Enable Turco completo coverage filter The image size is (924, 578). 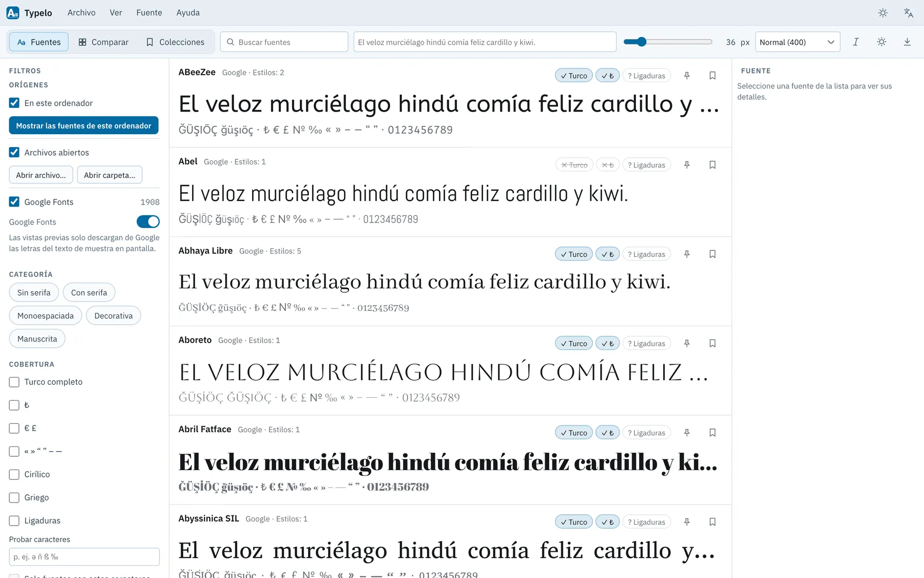pos(14,382)
